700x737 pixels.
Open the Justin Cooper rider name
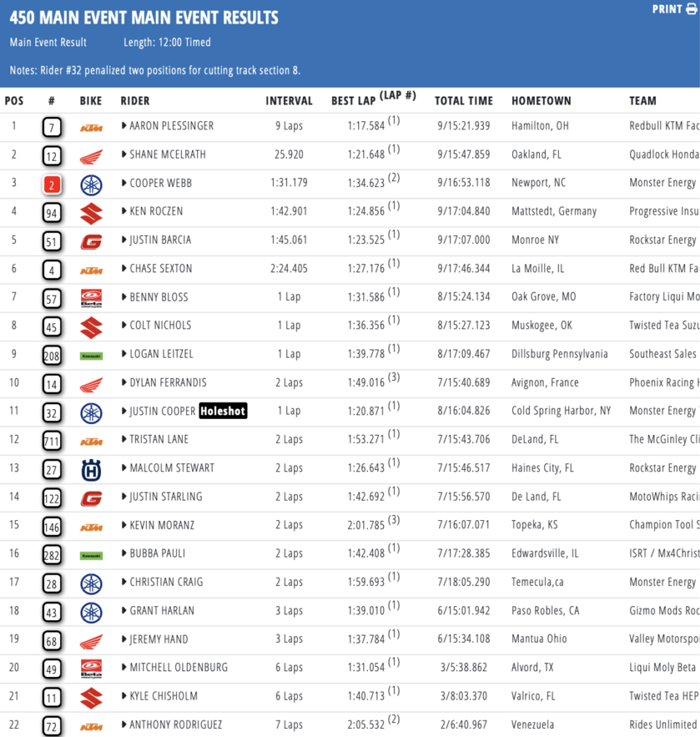pyautogui.click(x=163, y=411)
